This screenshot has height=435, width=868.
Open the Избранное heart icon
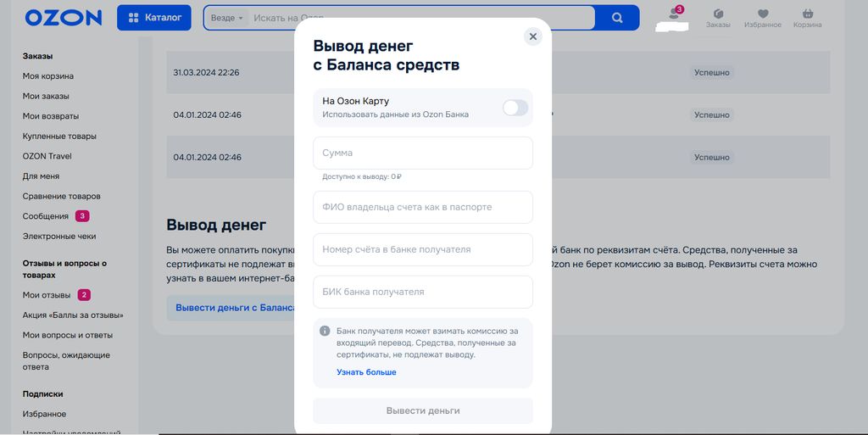tap(763, 18)
